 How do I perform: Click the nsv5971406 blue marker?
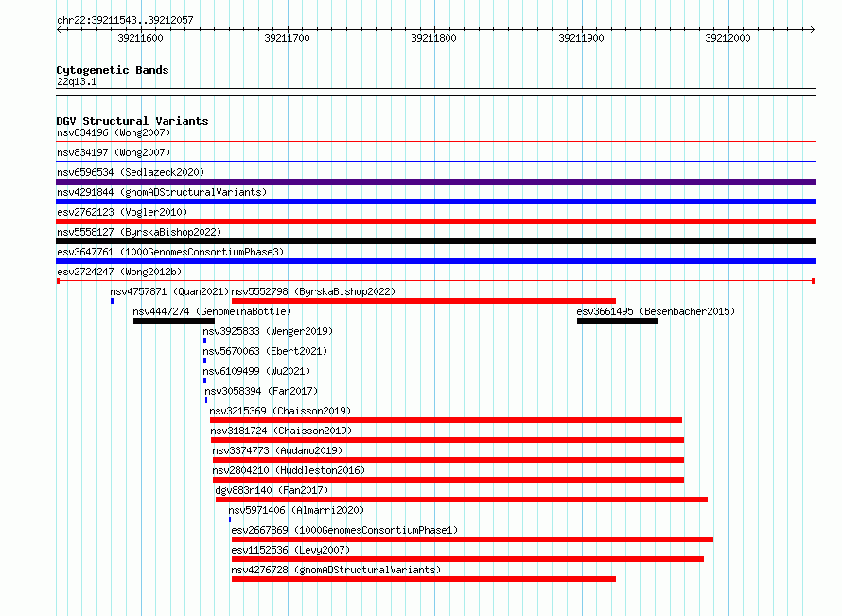[230, 519]
